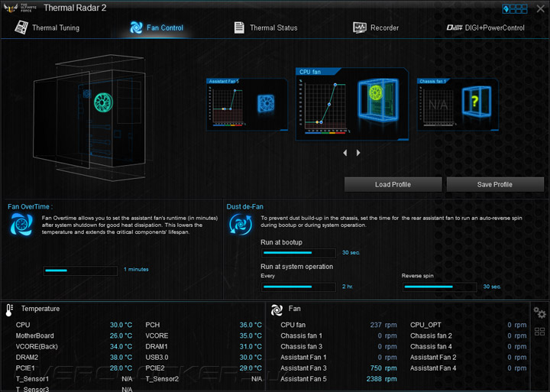Click the Load Profile button

393,184
